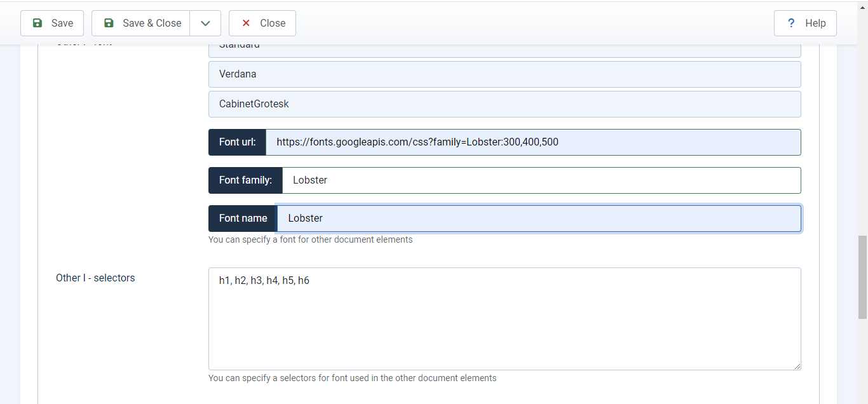This screenshot has height=404, width=868.
Task: Click the "Other I - selectors" field label
Action: 95,278
